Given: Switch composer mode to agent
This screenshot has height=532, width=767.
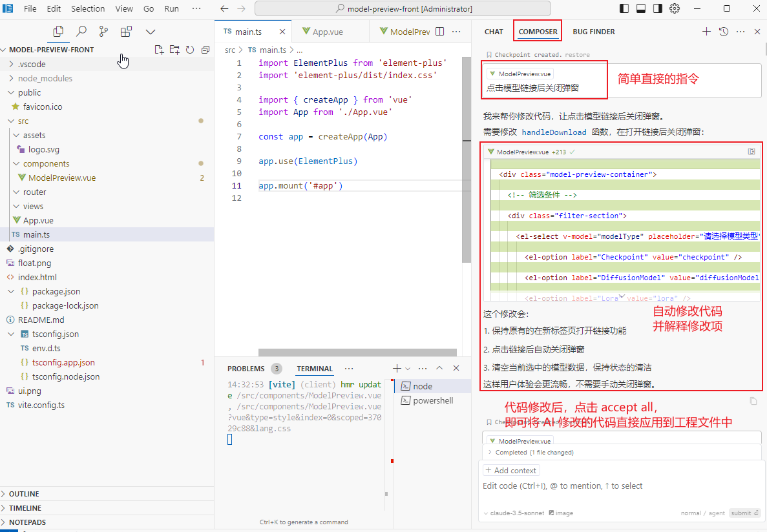Looking at the screenshot, I should point(717,513).
